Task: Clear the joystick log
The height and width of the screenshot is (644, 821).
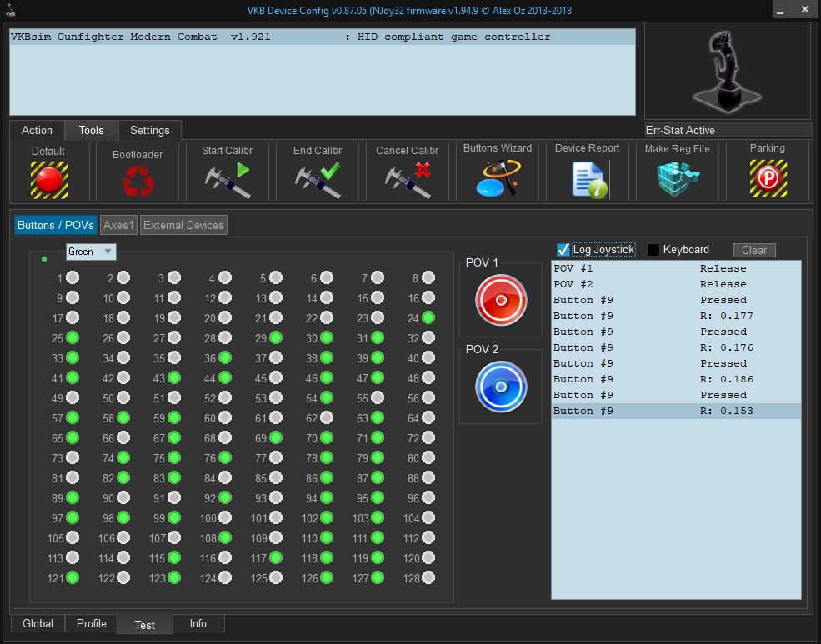Action: pyautogui.click(x=753, y=250)
